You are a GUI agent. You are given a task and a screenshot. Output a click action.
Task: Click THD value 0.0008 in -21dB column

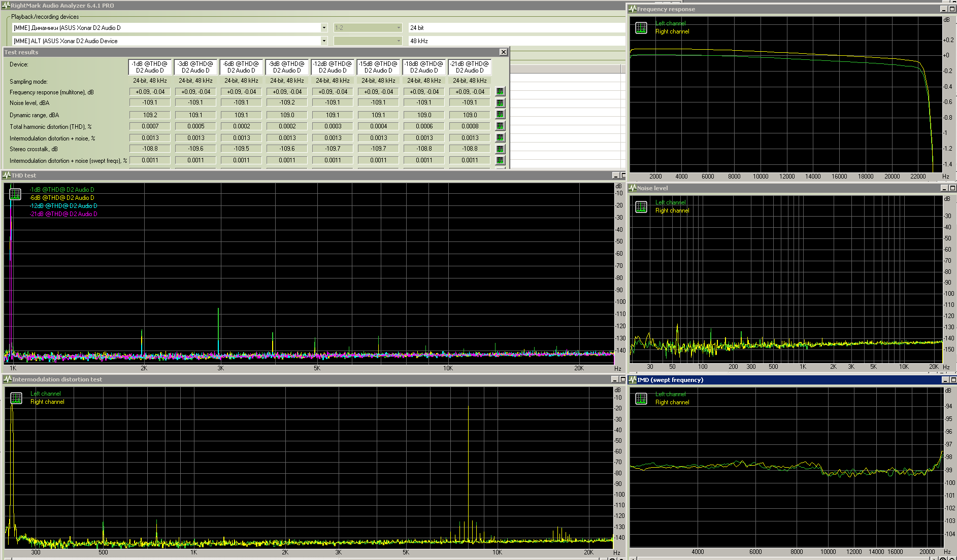pos(470,126)
